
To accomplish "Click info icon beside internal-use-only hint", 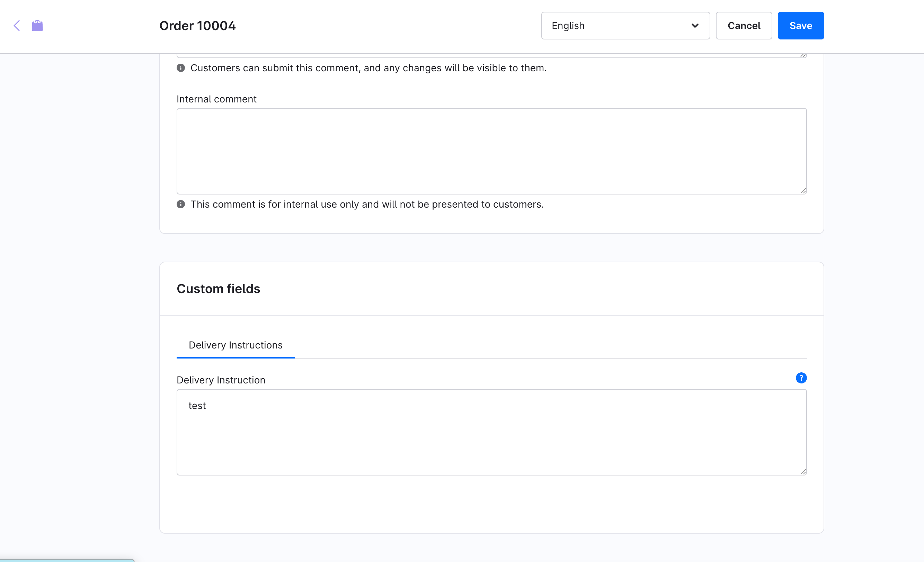I will tap(181, 204).
